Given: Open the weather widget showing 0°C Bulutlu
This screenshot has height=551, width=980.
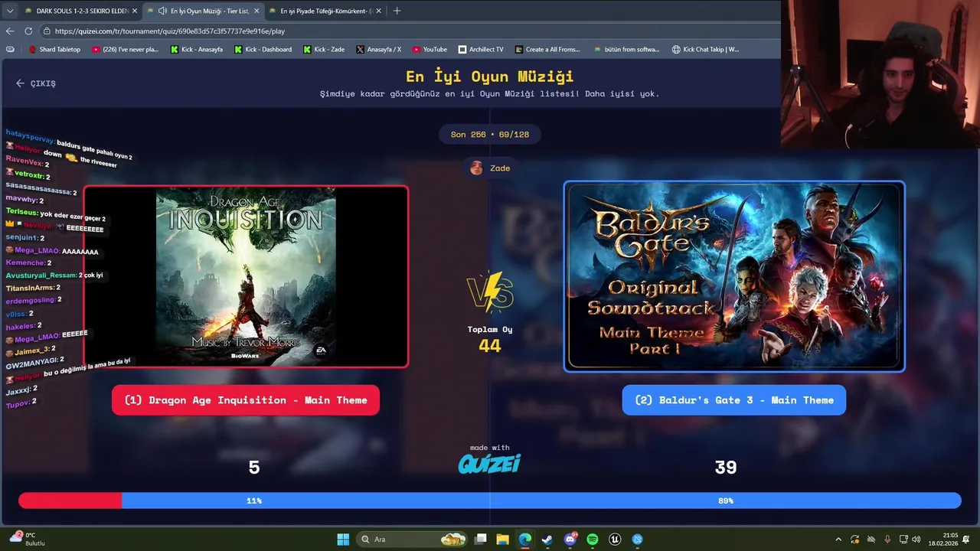Looking at the screenshot, I should point(28,540).
